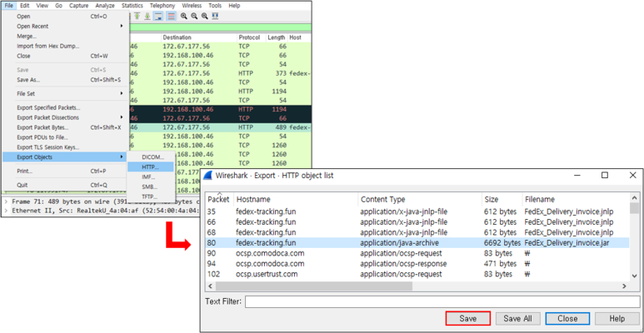
Task: Select IMF... export option
Action: pos(151,177)
